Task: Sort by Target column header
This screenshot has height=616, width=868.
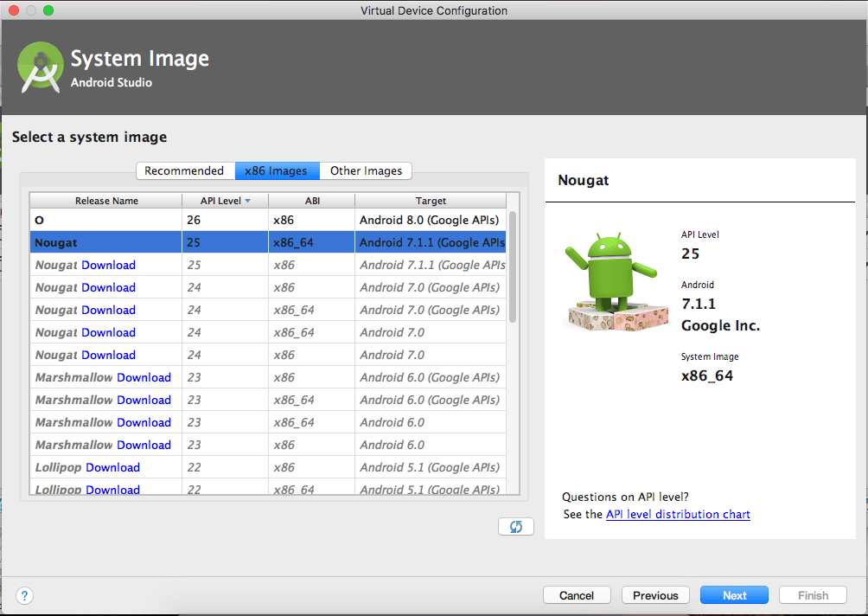Action: tap(431, 201)
